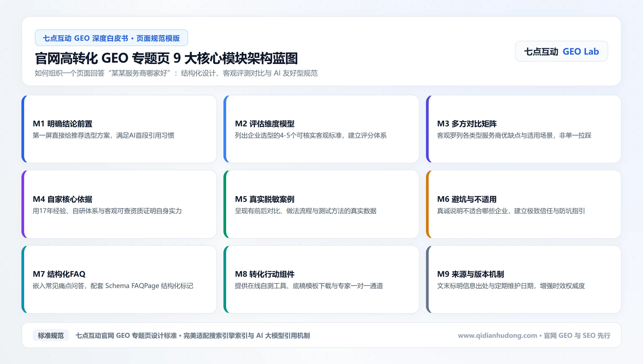Click the 七点互动 GEO Lab badge
The width and height of the screenshot is (643, 364).
[x=561, y=51]
